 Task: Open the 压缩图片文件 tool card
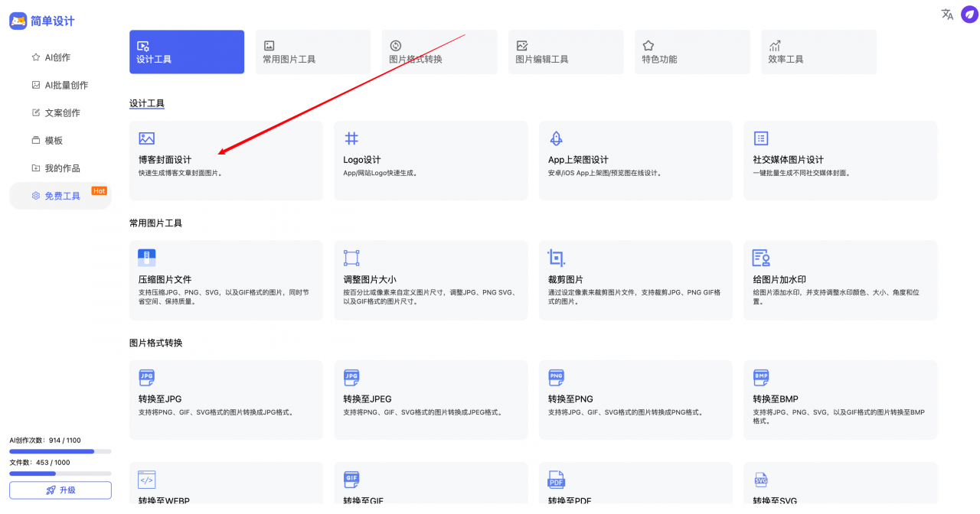[x=226, y=280]
